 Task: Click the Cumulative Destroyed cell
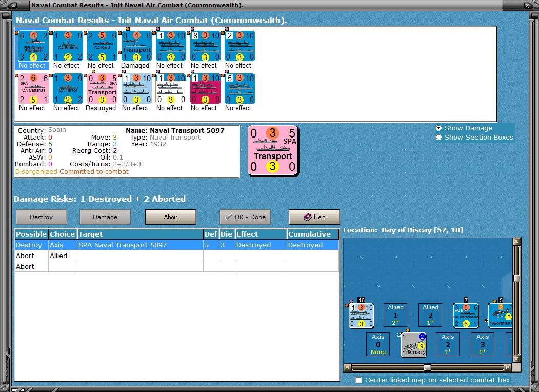[313, 245]
